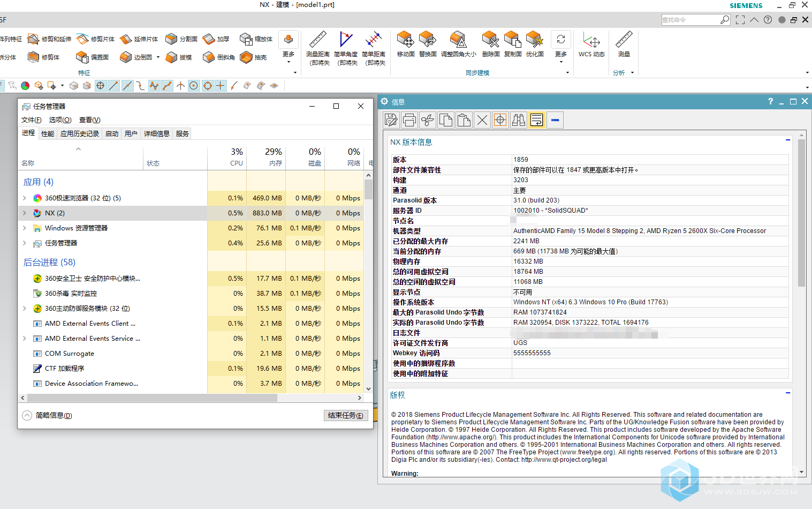
Task: Select the 边倒圆 edge blend tool
Action: (x=136, y=57)
